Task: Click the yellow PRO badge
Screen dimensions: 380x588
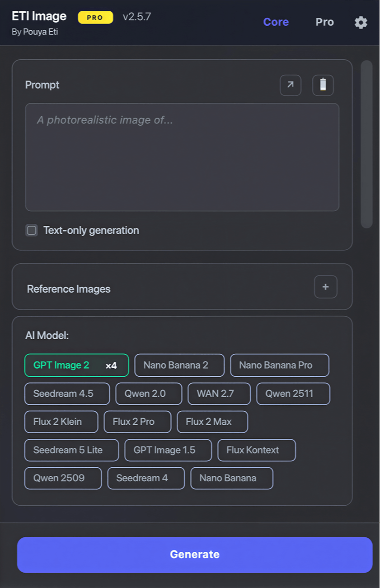Action: pyautogui.click(x=95, y=17)
